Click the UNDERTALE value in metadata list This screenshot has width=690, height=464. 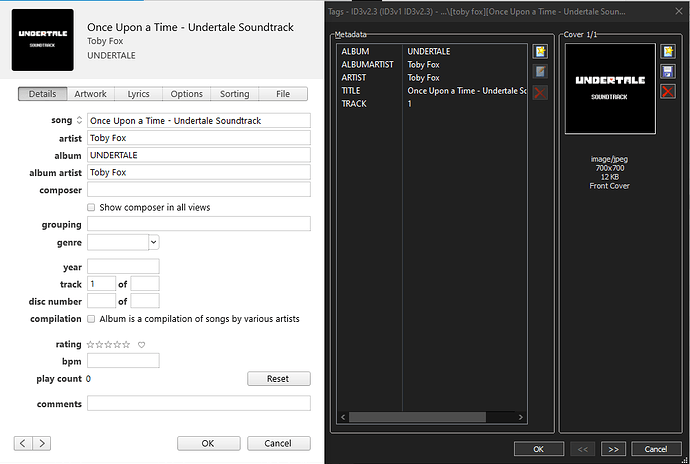[429, 52]
